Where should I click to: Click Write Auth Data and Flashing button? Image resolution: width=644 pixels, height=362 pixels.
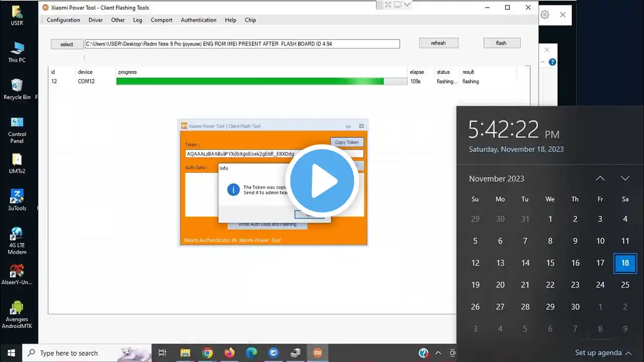click(x=267, y=224)
